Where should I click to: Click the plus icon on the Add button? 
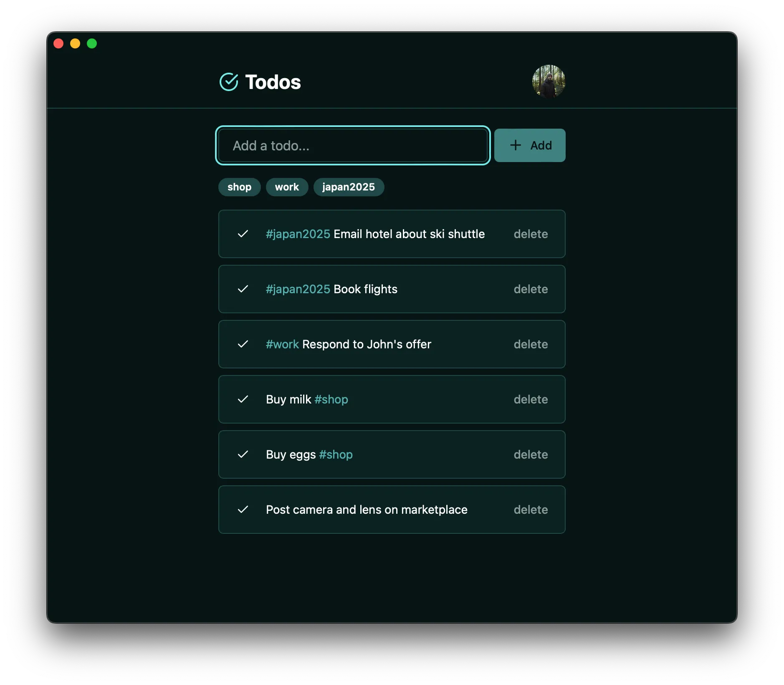516,145
